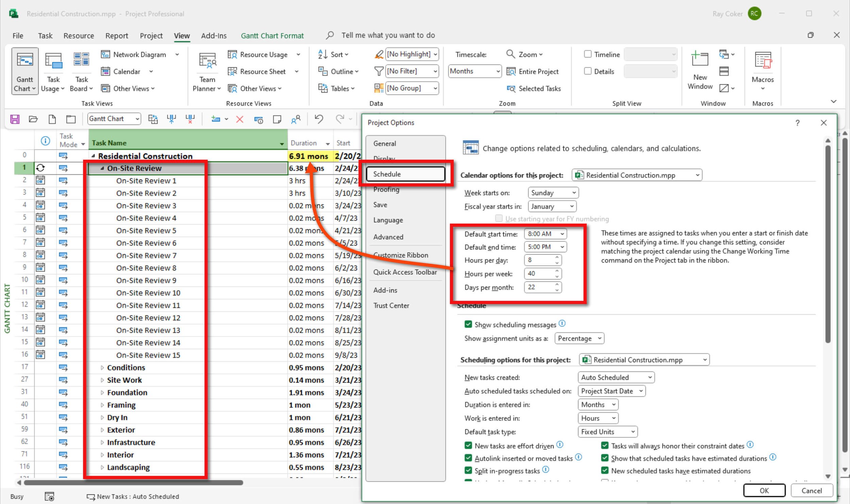Click the task notes icon
The width and height of the screenshot is (850, 504).
click(277, 119)
